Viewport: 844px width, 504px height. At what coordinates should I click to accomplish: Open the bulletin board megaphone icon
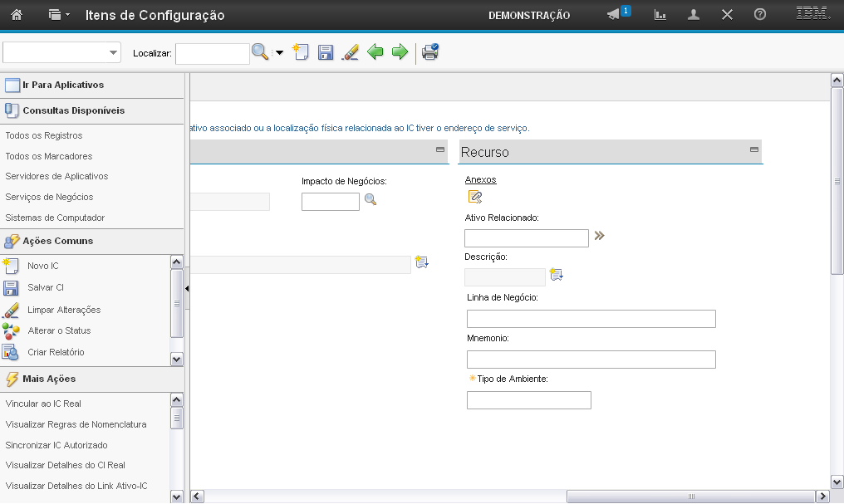[614, 15]
